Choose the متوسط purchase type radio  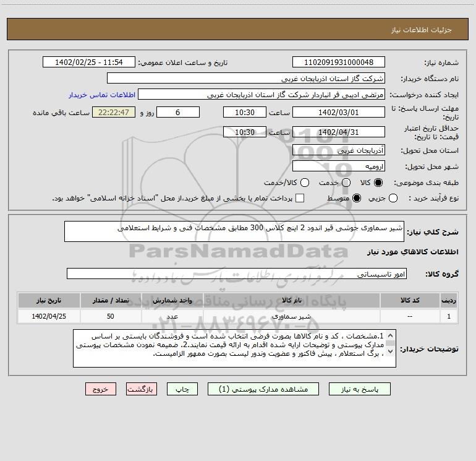click(x=357, y=198)
